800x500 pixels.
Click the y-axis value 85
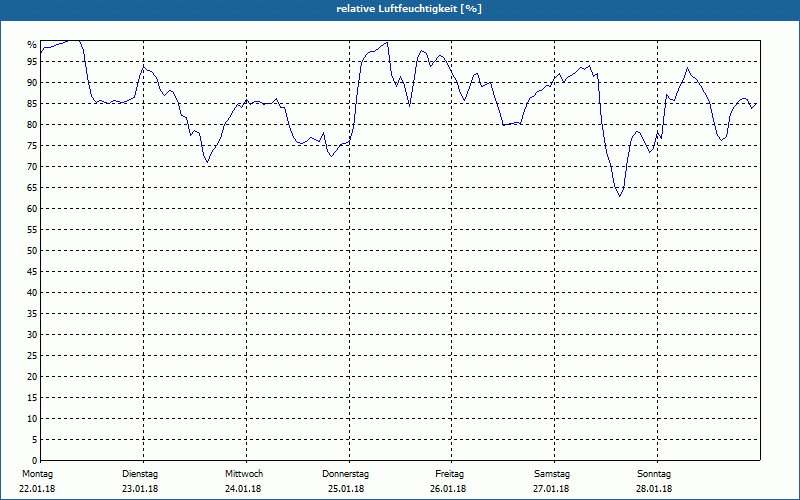tap(32, 104)
